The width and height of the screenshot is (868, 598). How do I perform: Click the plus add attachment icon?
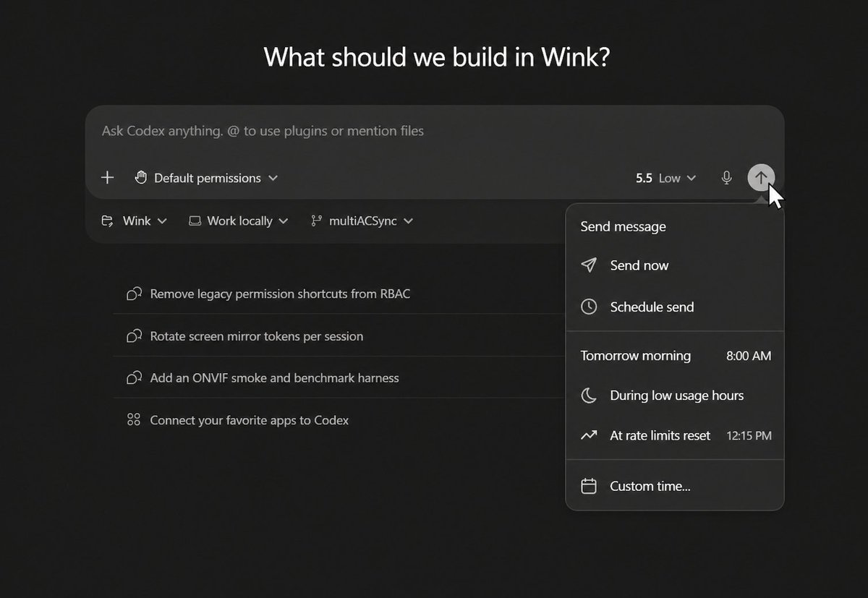tap(108, 178)
